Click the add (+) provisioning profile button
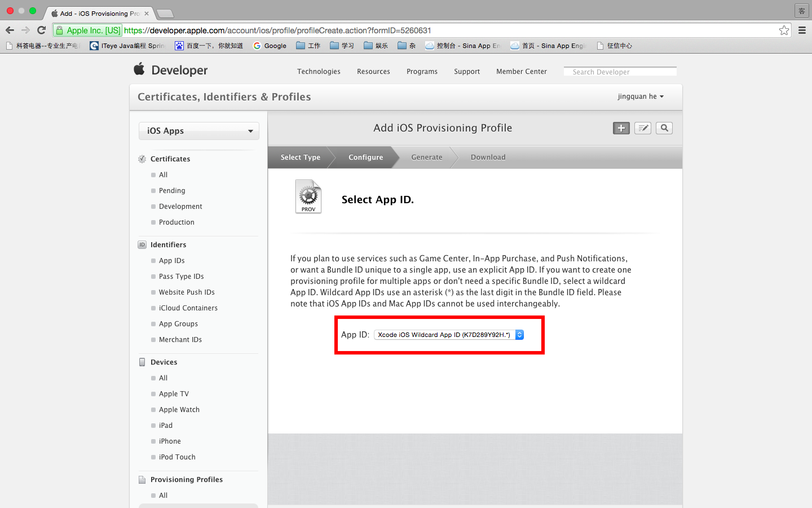The height and width of the screenshot is (508, 812). click(x=621, y=128)
